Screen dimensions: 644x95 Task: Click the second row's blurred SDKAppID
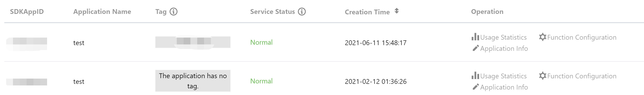tap(27, 82)
